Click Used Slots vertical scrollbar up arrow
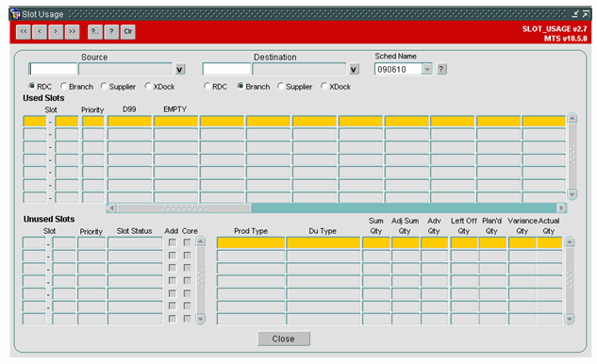The image size is (597, 364). (x=572, y=118)
